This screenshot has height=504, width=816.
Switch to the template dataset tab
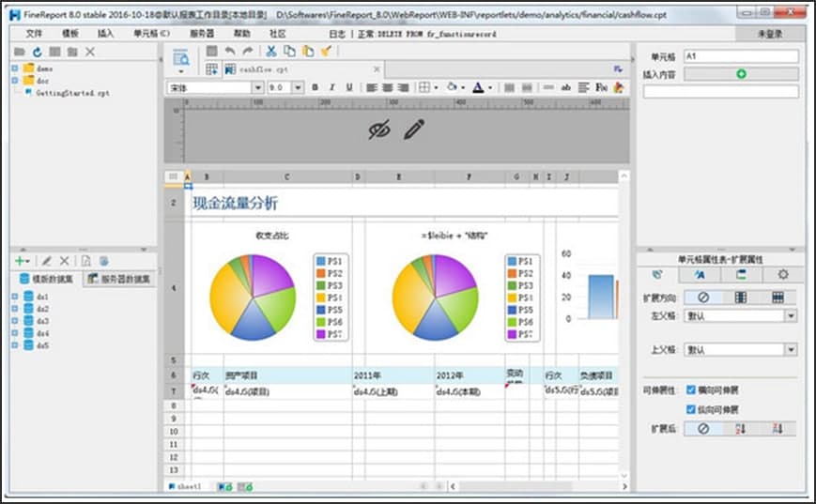coord(46,279)
